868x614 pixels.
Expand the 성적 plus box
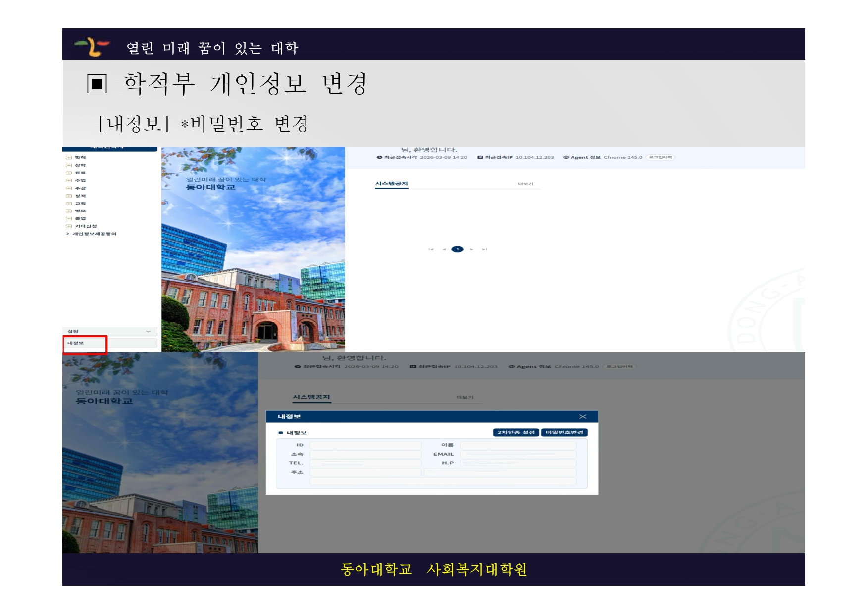[69, 196]
